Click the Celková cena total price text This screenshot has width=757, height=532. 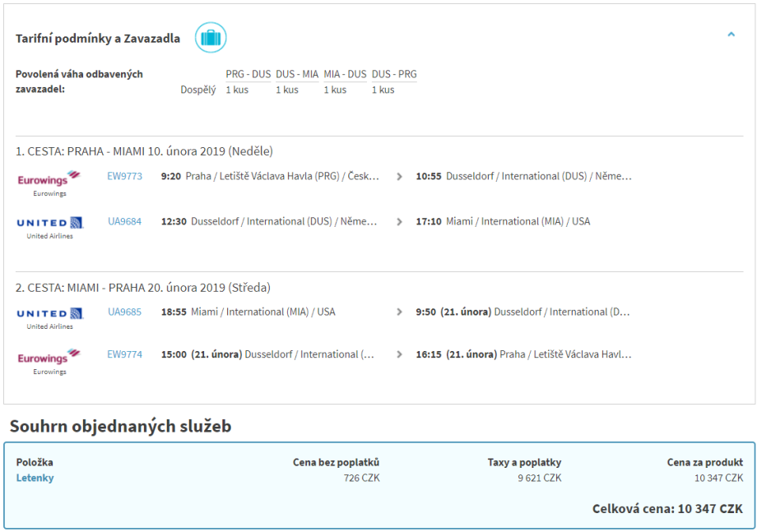[x=667, y=509]
